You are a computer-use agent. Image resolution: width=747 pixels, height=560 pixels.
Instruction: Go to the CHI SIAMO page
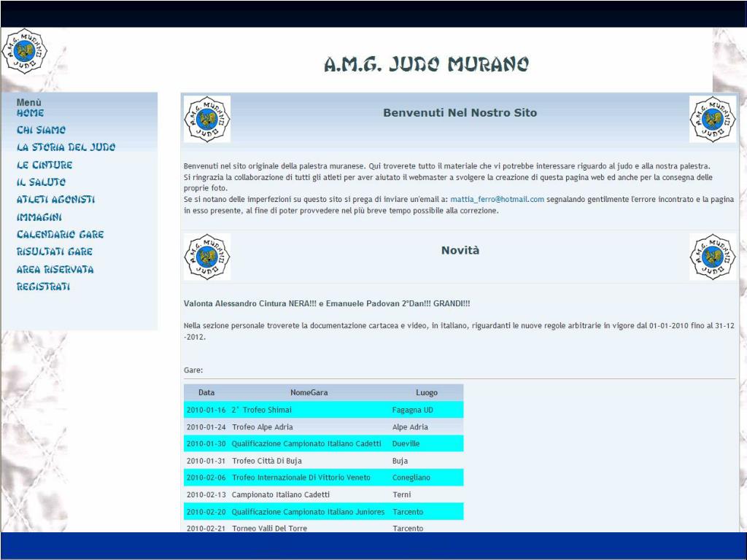pos(41,130)
